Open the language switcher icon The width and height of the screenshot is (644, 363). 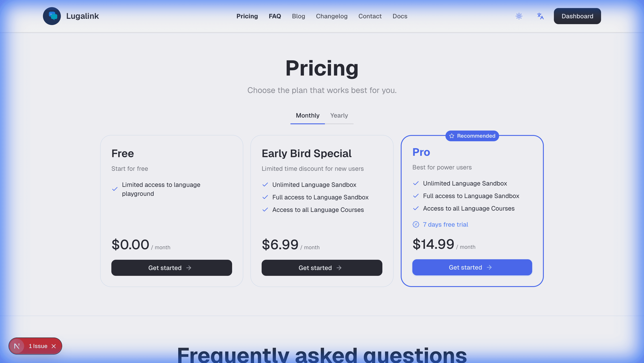pos(540,16)
